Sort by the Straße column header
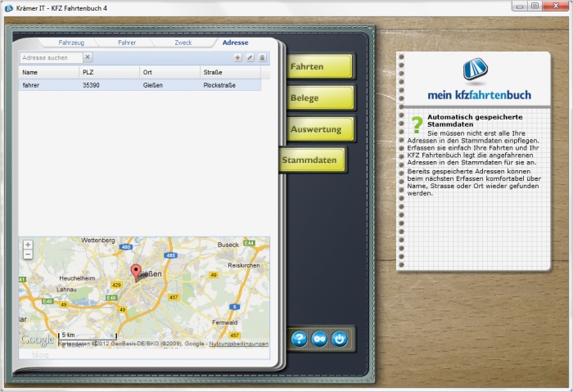Screen dimensions: 573x392 [230, 72]
